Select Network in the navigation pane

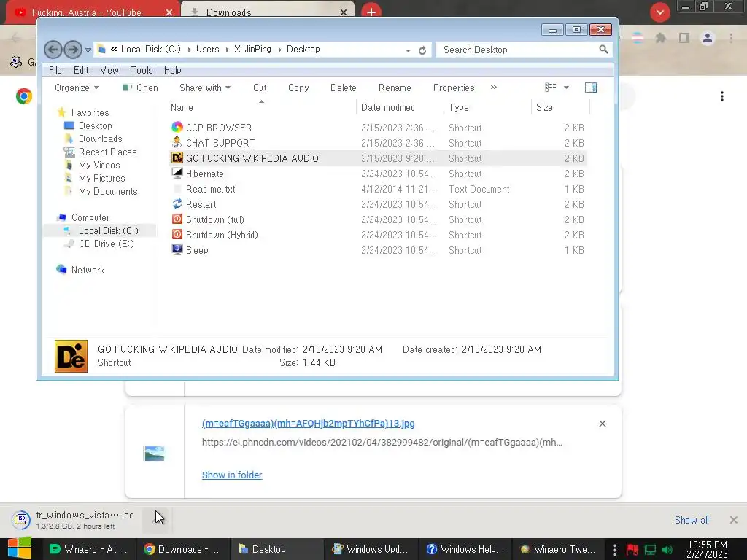pos(88,270)
